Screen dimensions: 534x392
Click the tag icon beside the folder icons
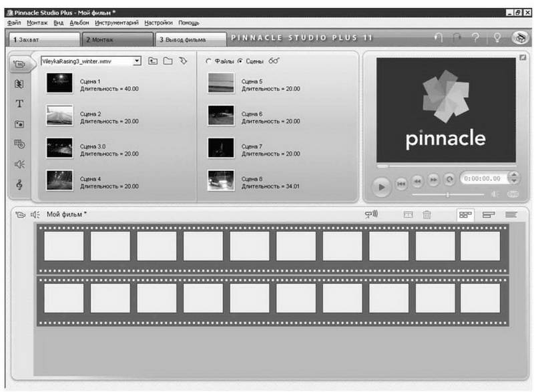point(183,61)
